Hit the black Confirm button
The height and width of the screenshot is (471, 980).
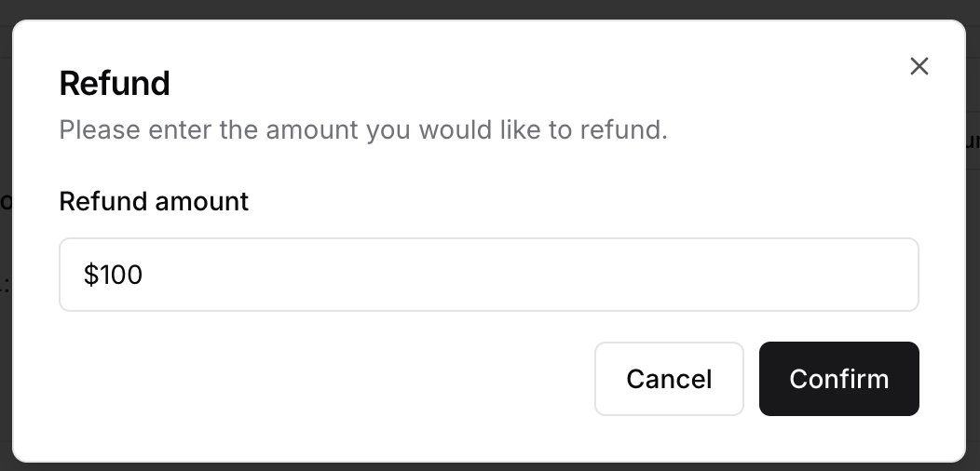coord(838,379)
